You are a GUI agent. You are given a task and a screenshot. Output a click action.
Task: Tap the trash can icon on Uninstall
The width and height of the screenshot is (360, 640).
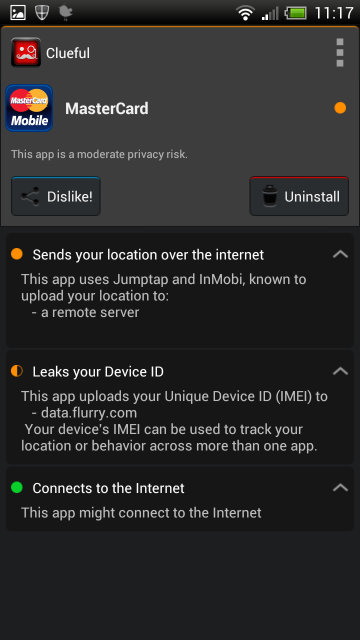[269, 197]
